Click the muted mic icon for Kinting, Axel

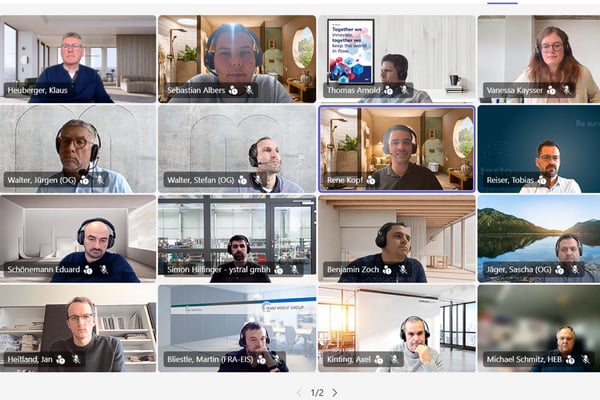coord(394,359)
